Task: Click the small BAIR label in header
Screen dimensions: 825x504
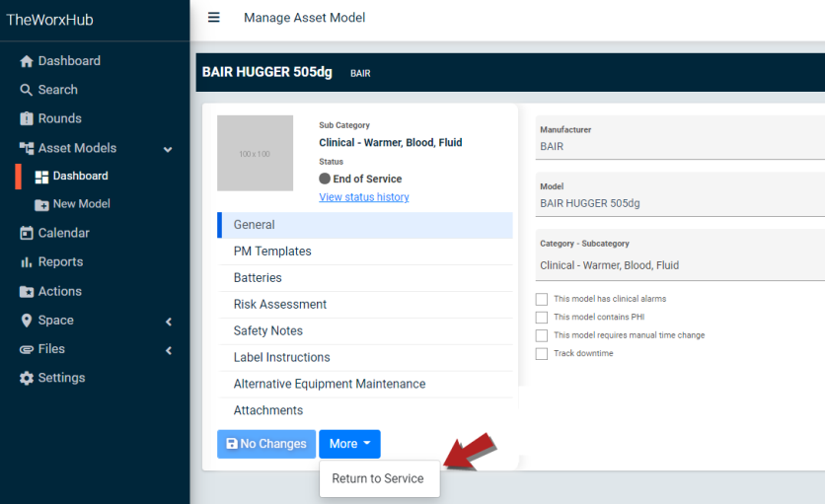Action: point(360,74)
